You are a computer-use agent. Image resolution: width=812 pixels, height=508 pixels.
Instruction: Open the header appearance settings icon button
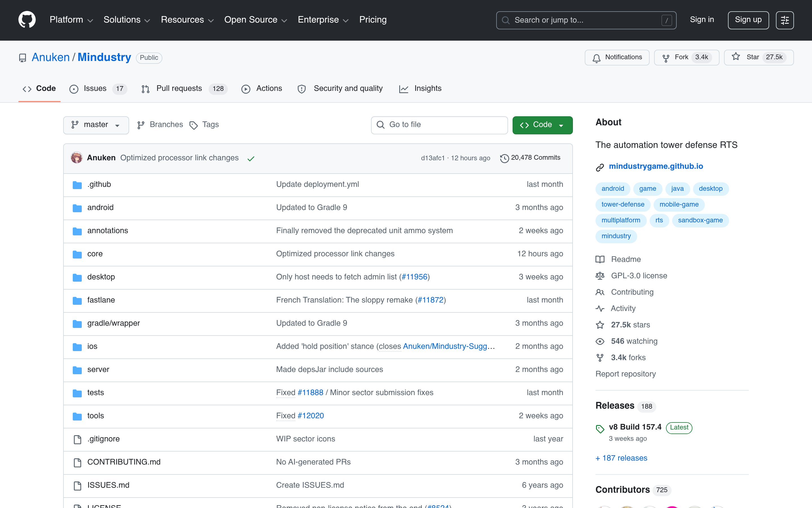[784, 20]
